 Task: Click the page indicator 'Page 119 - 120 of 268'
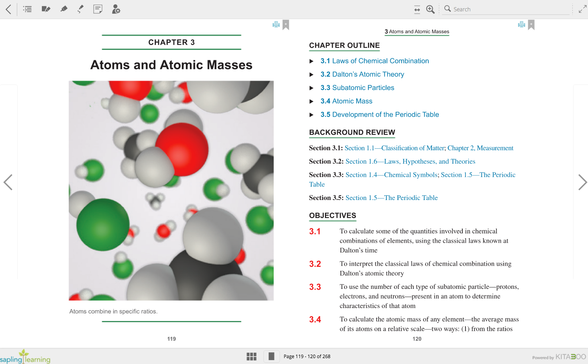pos(307,356)
